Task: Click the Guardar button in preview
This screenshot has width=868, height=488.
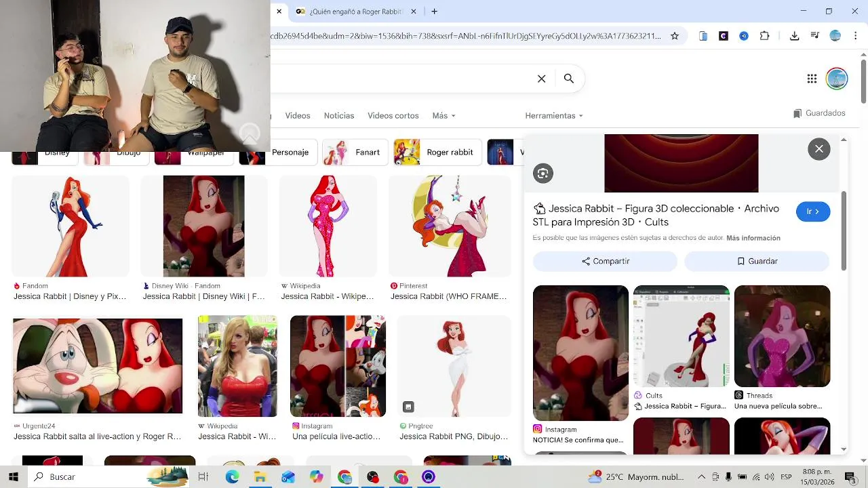Action: coord(757,261)
